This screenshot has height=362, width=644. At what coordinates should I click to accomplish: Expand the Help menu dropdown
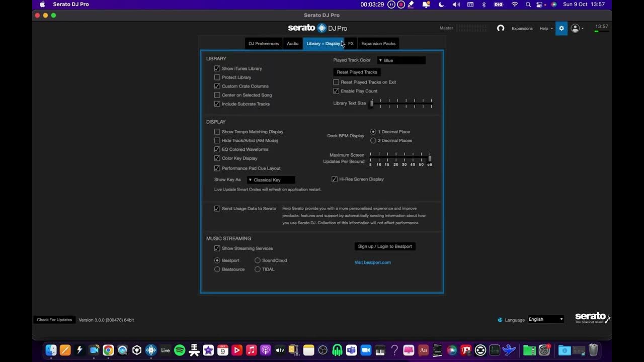click(x=546, y=28)
